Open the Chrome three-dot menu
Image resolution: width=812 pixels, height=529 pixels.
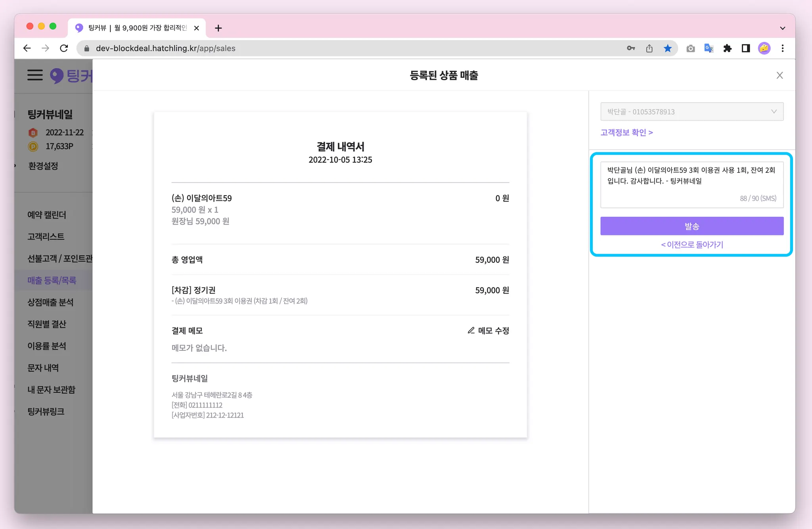coord(782,48)
